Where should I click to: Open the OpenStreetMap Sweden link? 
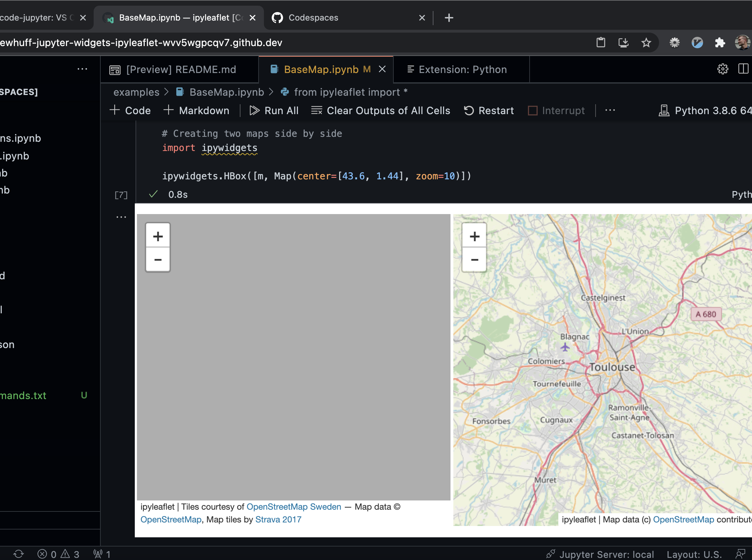[294, 507]
